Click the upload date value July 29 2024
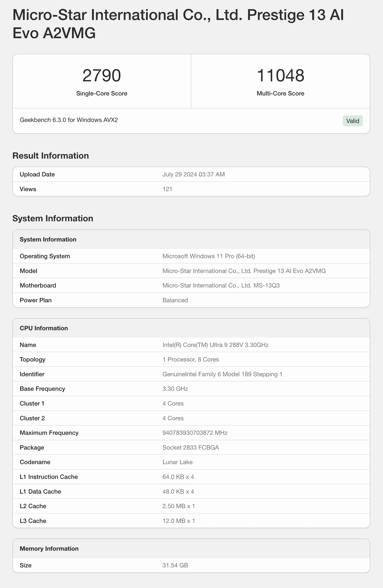The width and height of the screenshot is (383, 588). click(194, 174)
